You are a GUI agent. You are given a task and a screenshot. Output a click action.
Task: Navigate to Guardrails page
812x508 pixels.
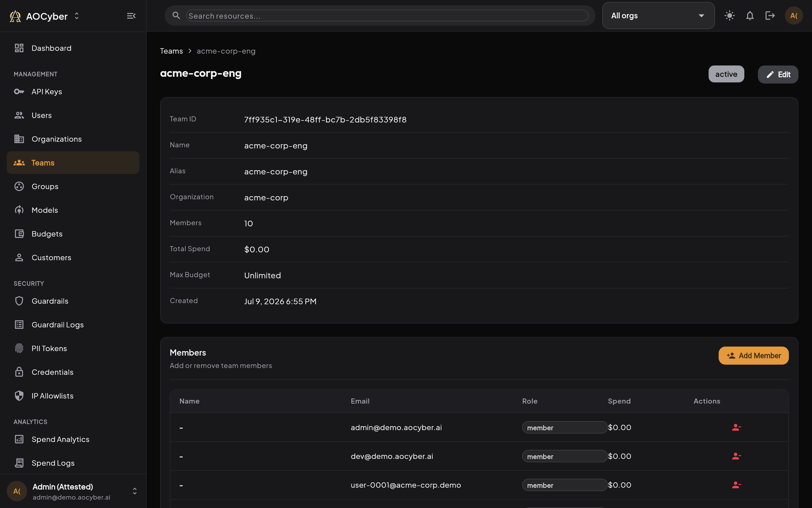point(73,301)
